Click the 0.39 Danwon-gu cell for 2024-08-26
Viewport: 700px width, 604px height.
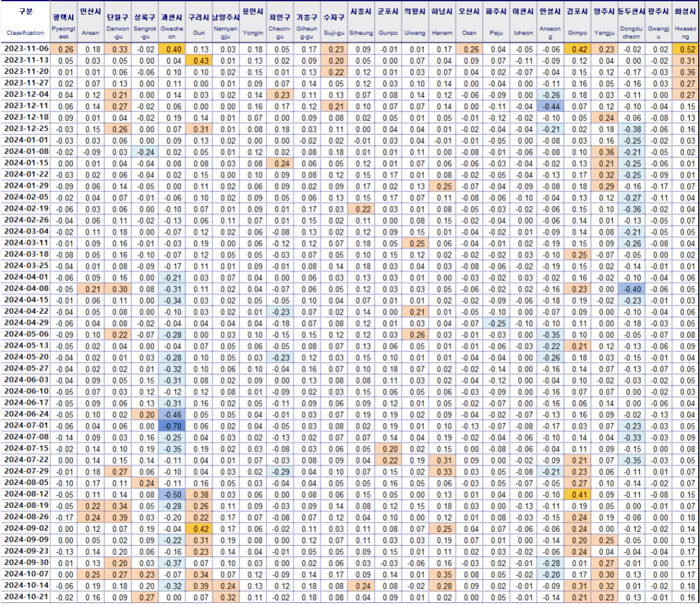(x=118, y=517)
